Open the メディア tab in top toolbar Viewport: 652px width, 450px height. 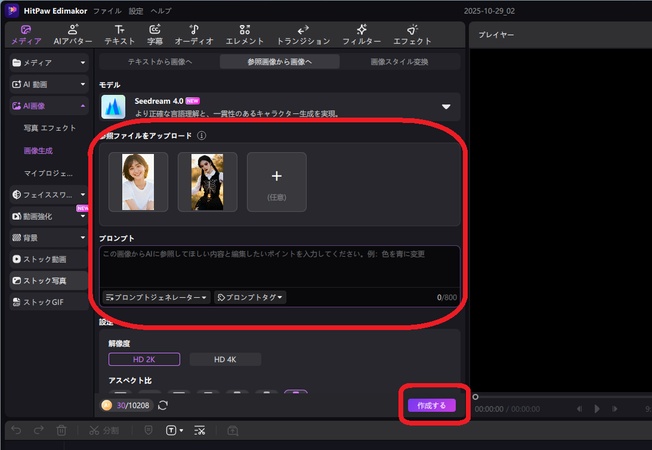(26, 35)
